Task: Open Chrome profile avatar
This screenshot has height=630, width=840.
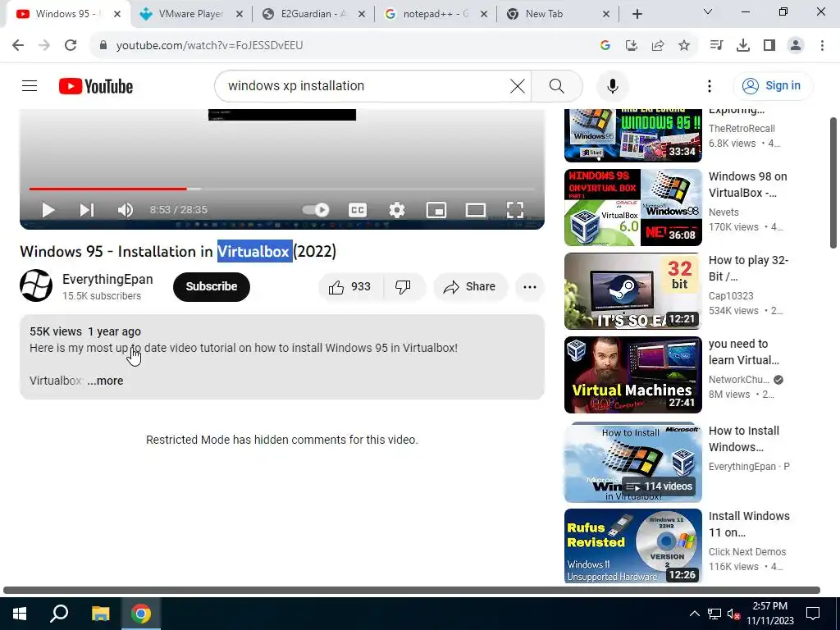Action: coord(796,46)
